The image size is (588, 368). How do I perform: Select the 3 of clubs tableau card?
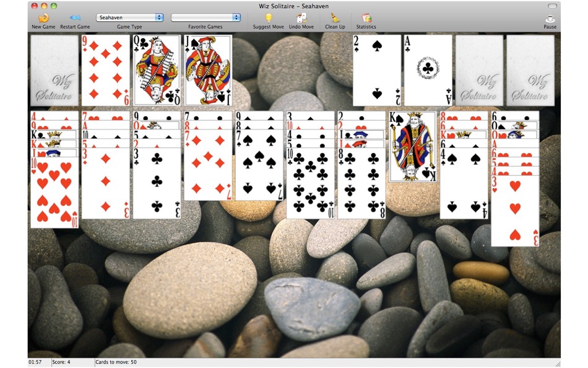[157, 183]
